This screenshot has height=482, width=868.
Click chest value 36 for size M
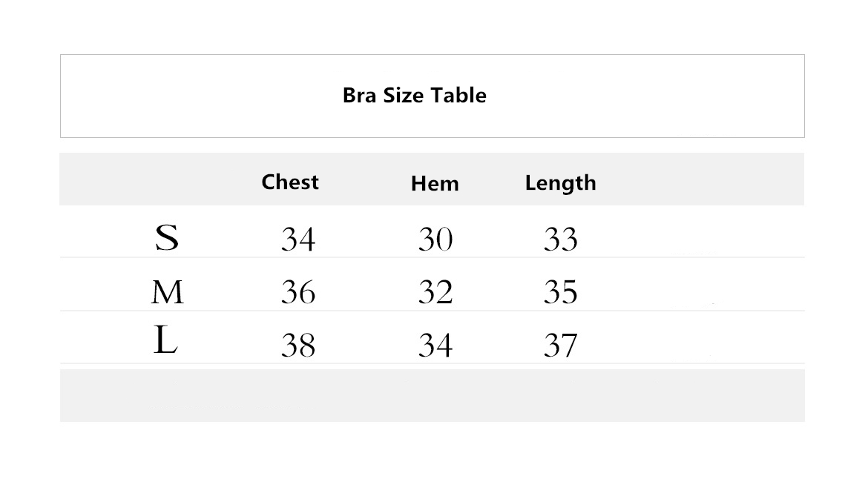coord(297,292)
